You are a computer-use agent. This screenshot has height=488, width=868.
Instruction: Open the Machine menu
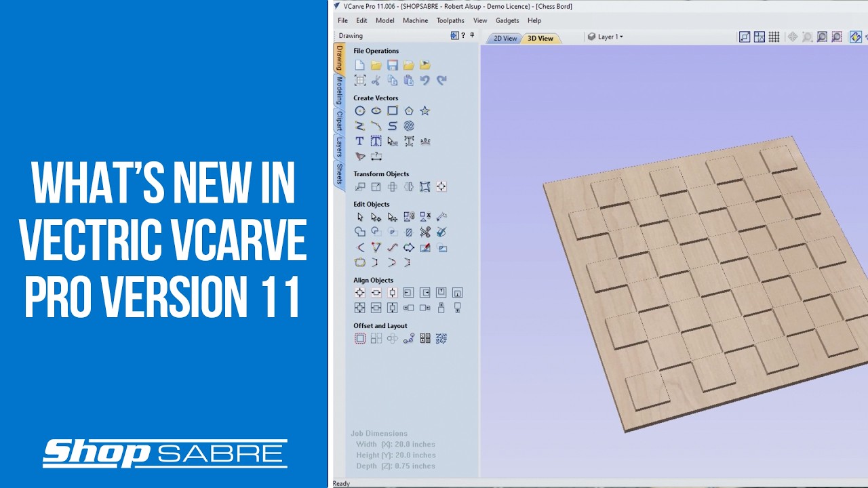tap(415, 20)
